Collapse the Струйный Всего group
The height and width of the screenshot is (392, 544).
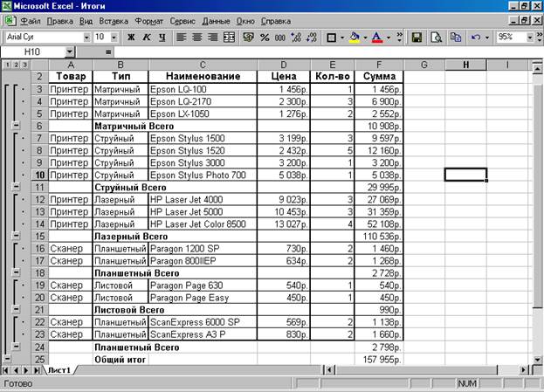point(17,187)
